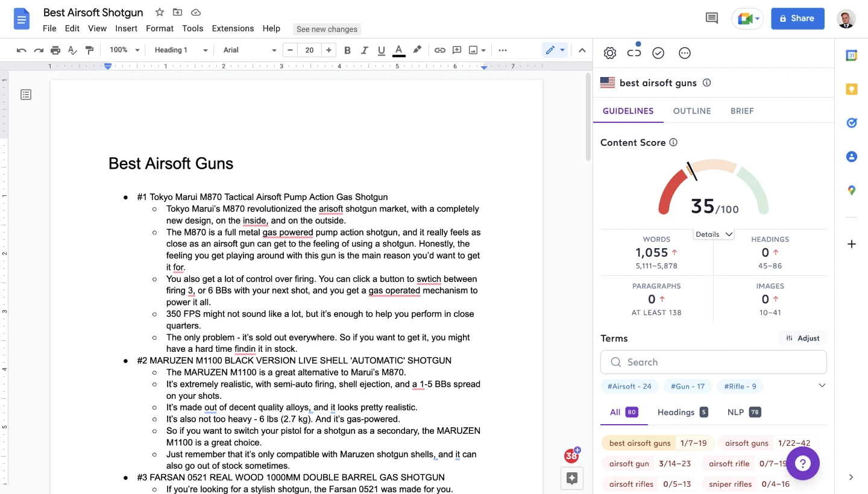Click the insert link icon
This screenshot has width=868, height=494.
440,50
